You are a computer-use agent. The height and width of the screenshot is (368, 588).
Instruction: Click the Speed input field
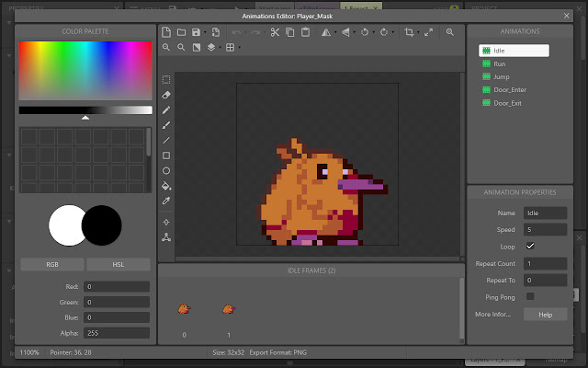pos(545,229)
